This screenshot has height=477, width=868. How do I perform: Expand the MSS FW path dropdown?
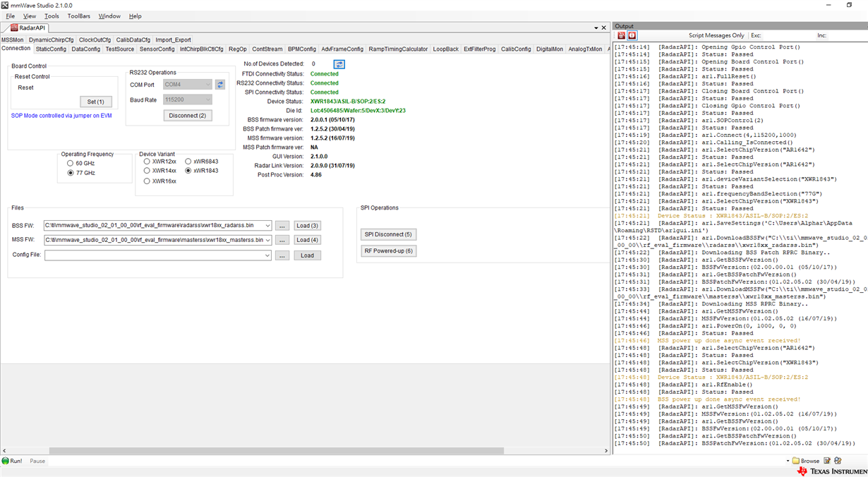(267, 240)
